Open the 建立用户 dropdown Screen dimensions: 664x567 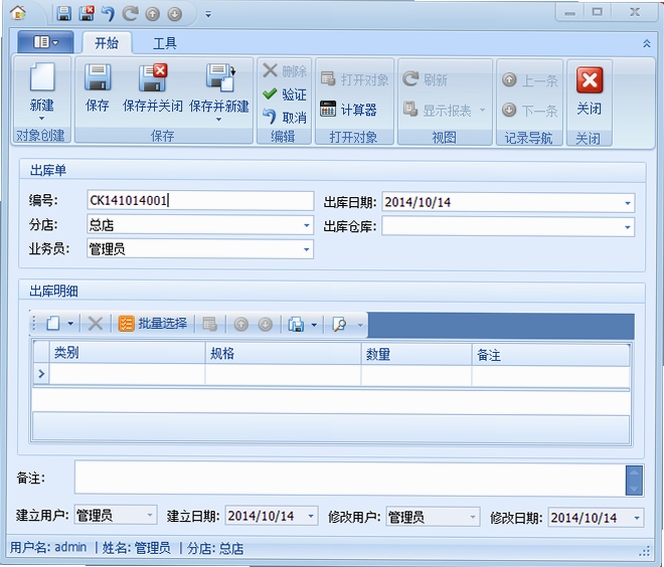(x=149, y=515)
